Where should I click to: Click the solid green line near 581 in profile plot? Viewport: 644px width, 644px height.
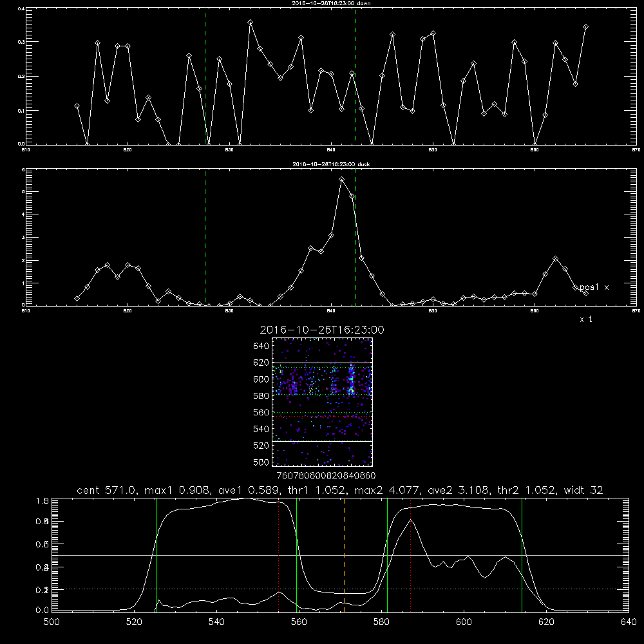click(x=387, y=554)
